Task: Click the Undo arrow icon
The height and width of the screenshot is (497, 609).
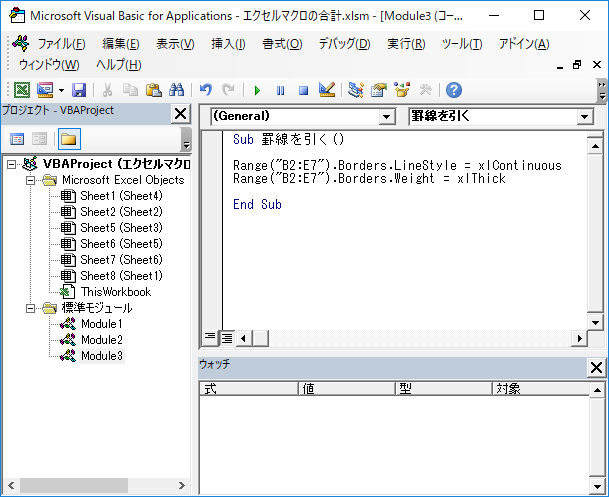Action: coord(206,90)
